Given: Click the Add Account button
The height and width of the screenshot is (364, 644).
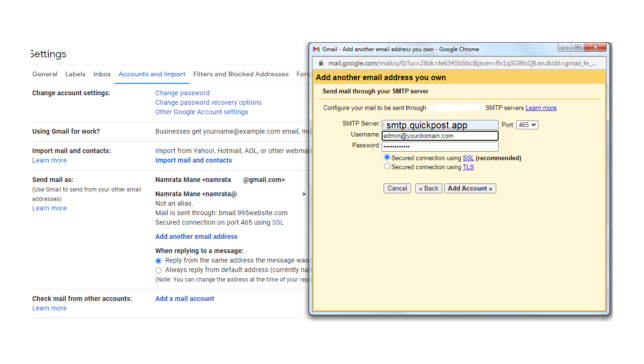Looking at the screenshot, I should point(470,188).
